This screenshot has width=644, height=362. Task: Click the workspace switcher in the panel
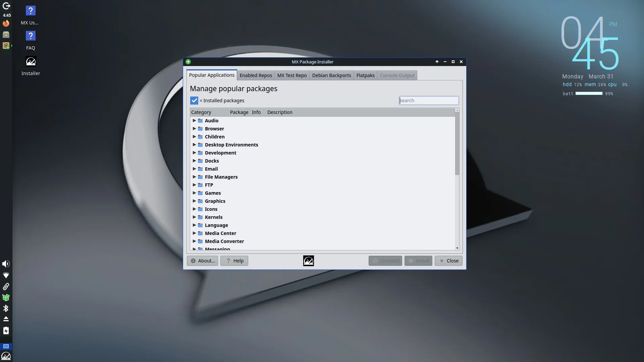(6, 346)
